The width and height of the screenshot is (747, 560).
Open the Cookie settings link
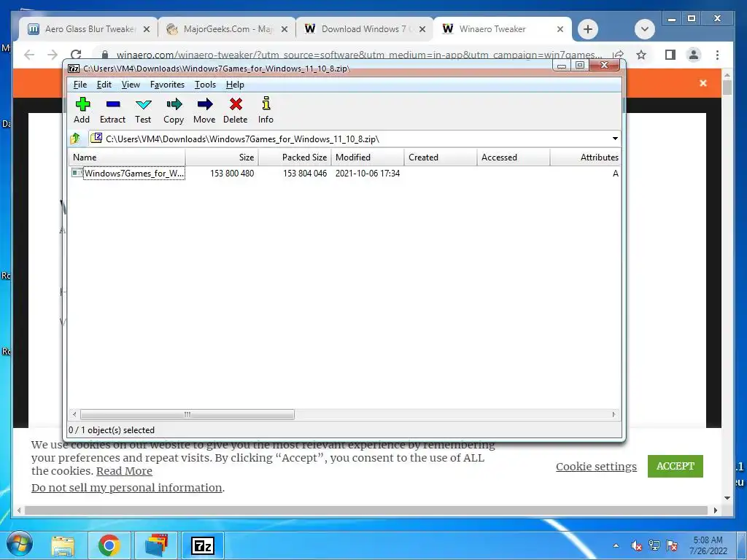[596, 467]
